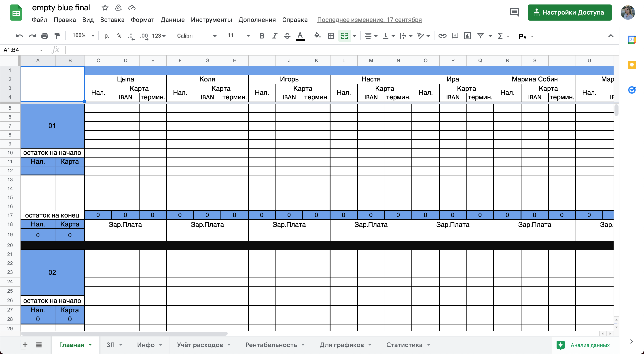
Task: Open text rotation dropdown
Action: (x=423, y=36)
